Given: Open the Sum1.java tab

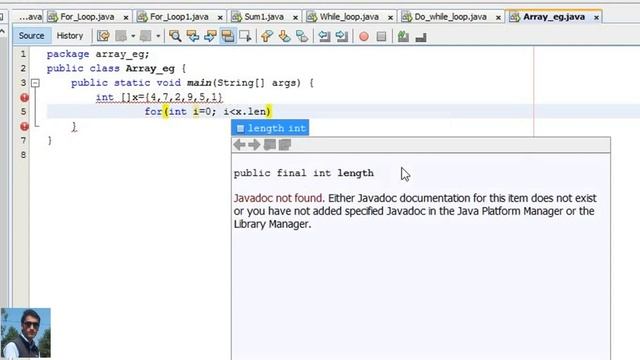Looking at the screenshot, I should [x=264, y=17].
